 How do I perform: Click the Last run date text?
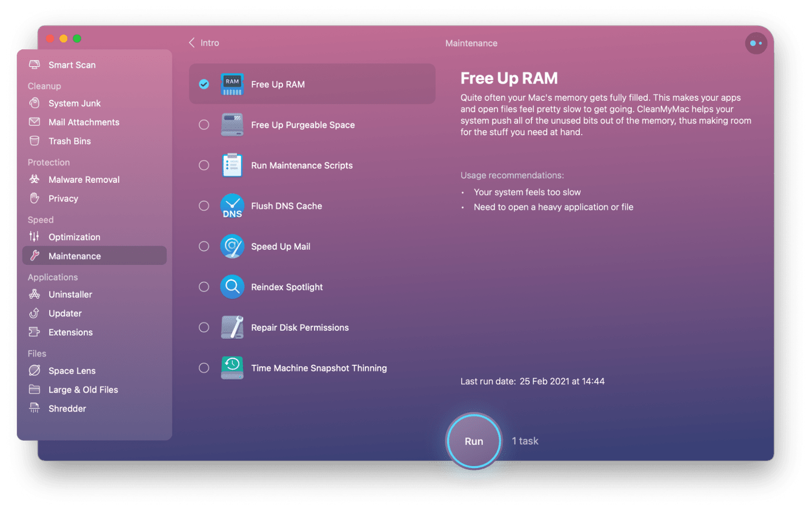coord(533,381)
